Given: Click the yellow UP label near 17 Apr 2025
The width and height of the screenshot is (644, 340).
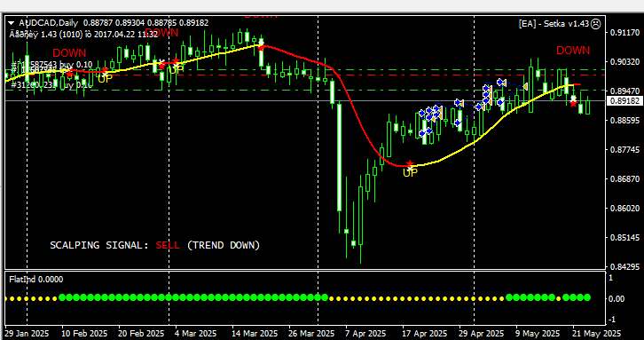Looking at the screenshot, I should click(410, 173).
